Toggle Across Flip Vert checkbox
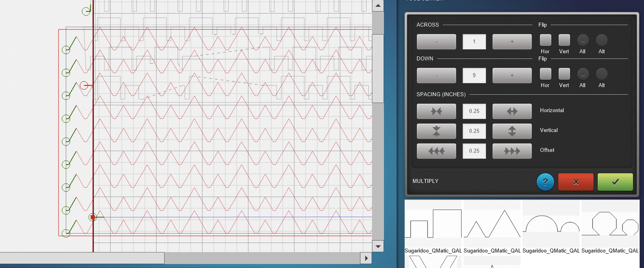This screenshot has height=268, width=644. pyautogui.click(x=564, y=40)
